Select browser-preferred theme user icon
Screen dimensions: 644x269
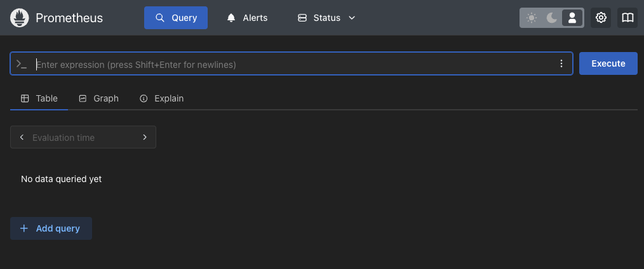click(x=572, y=18)
